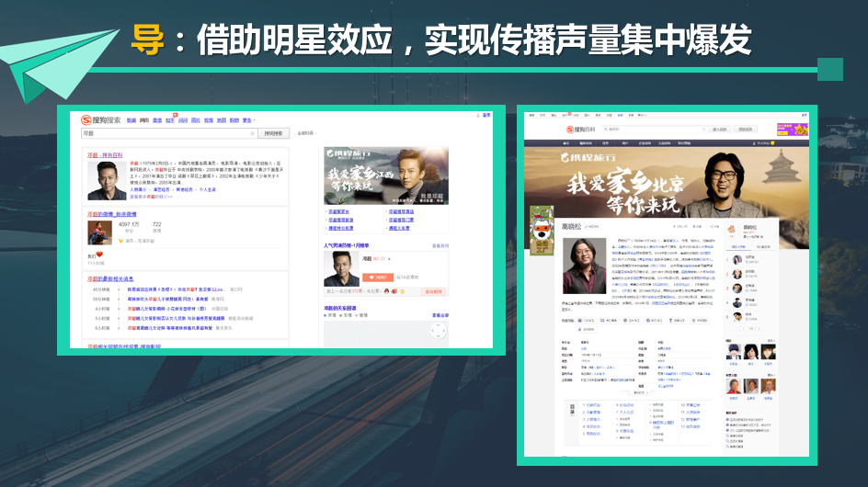Screen dimensions: 868x487
Task: Click the 邓超 search input field
Action: click(169, 133)
